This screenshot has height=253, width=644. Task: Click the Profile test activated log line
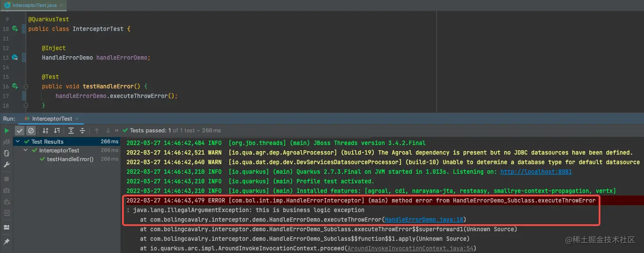(x=250, y=181)
